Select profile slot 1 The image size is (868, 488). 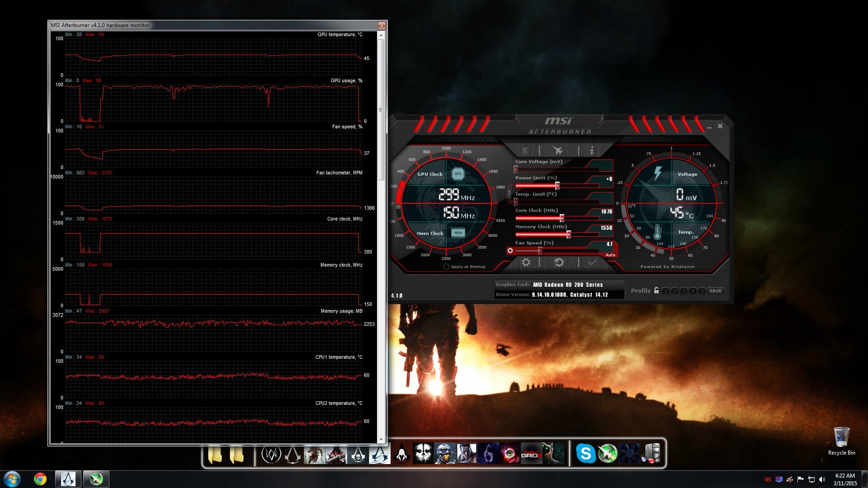pyautogui.click(x=665, y=291)
